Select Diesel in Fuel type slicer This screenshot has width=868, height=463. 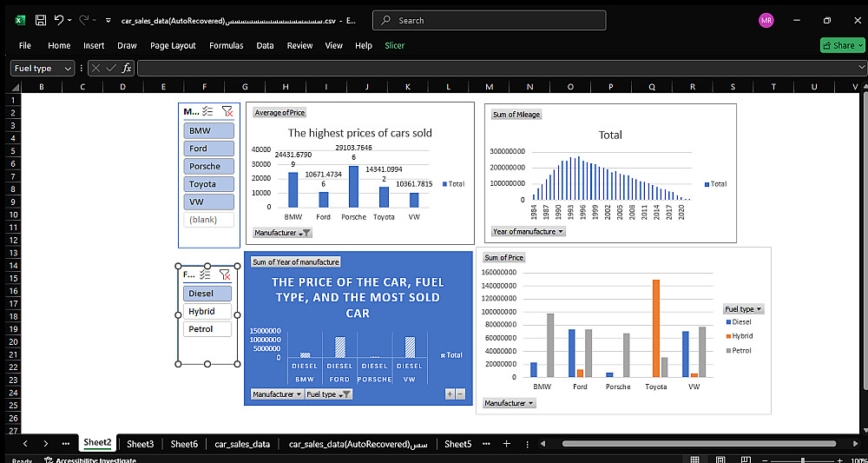click(x=207, y=294)
